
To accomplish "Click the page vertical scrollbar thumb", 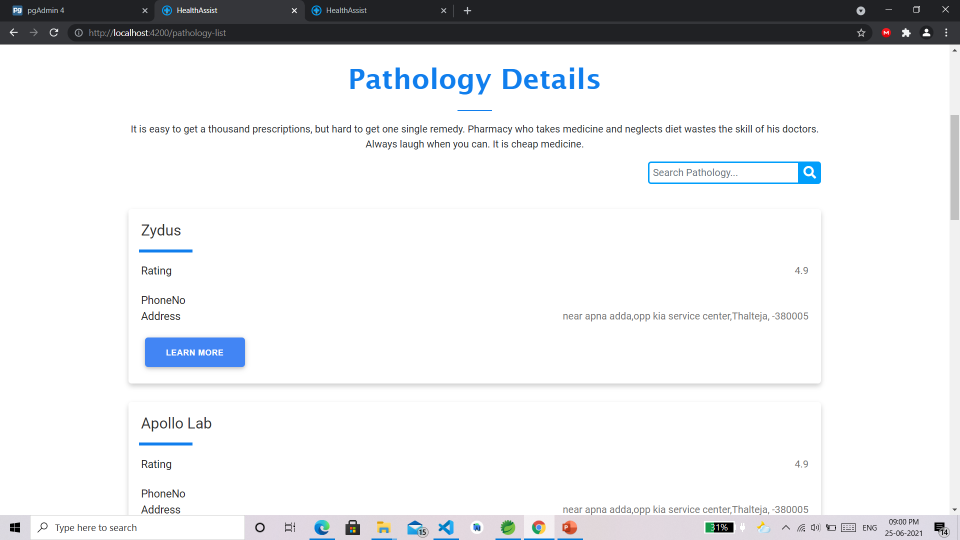I will tap(954, 167).
